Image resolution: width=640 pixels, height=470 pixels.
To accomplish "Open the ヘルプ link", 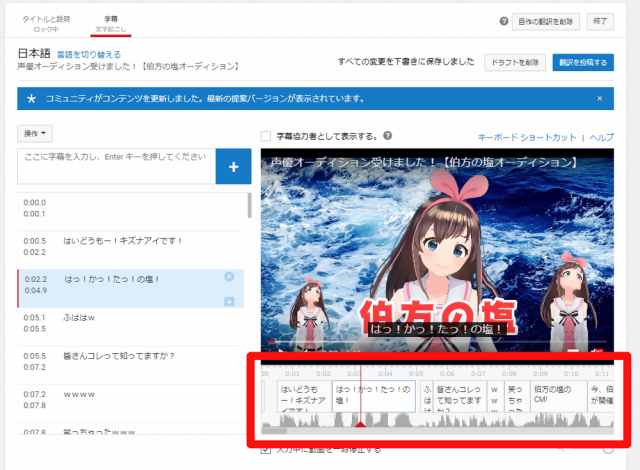I will tap(602, 137).
